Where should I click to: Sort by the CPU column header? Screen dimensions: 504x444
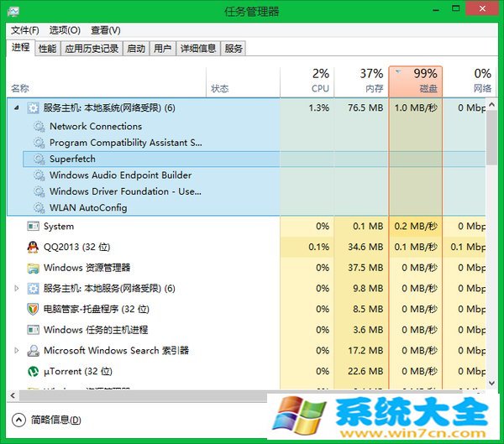click(x=311, y=81)
